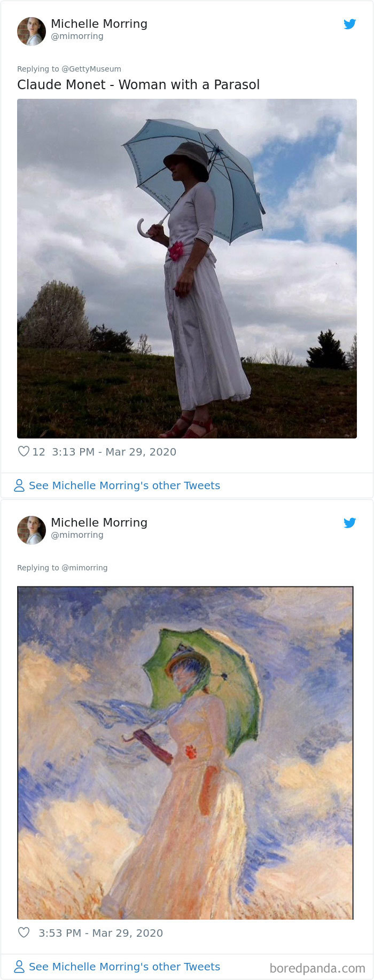Click the Twitter bird icon on the bottom tweet
This screenshot has height=980, width=374.
coord(350,523)
